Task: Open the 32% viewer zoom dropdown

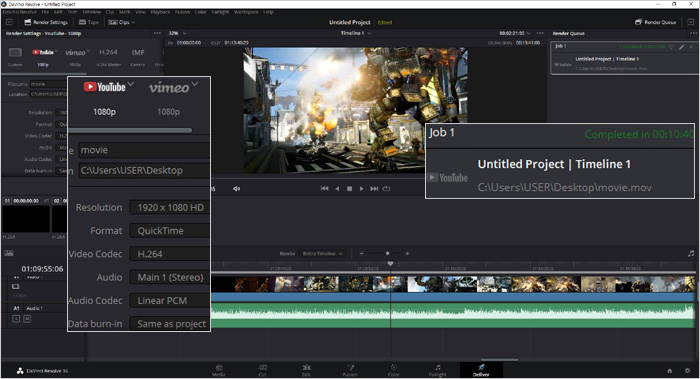Action: [177, 33]
